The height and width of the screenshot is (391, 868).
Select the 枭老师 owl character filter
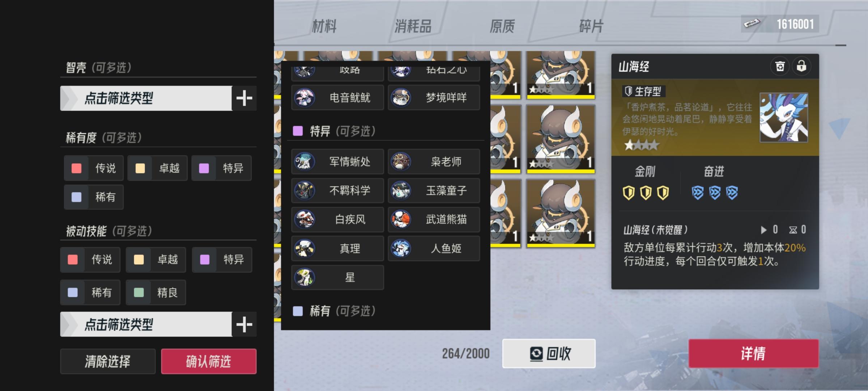click(x=434, y=161)
